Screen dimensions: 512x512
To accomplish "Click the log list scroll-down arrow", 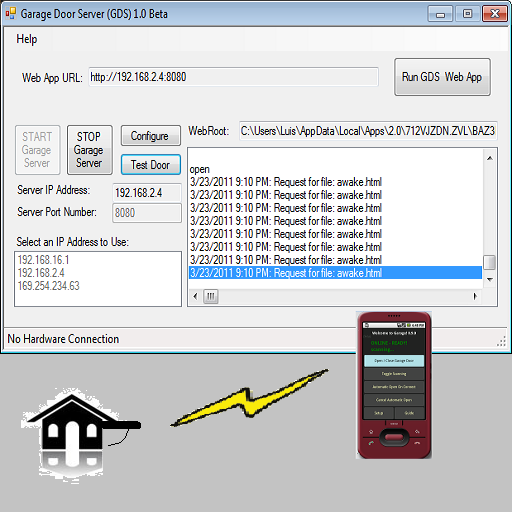I will tap(490, 279).
